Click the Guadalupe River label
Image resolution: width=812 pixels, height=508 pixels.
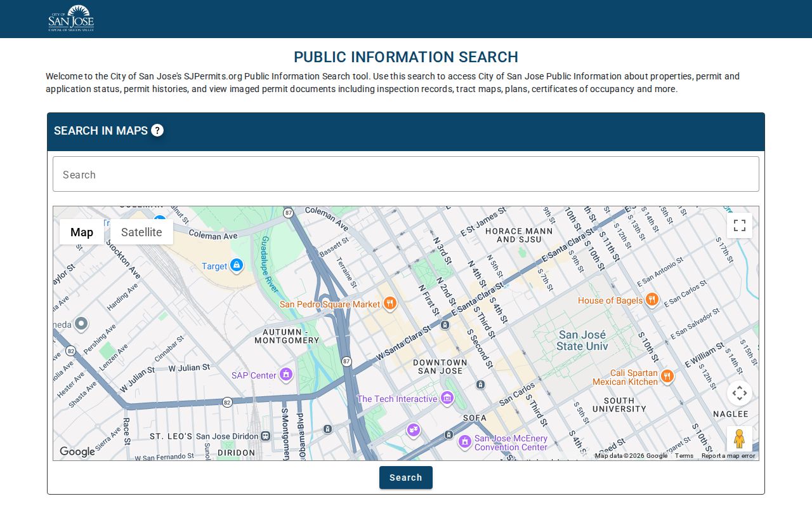pos(270,264)
